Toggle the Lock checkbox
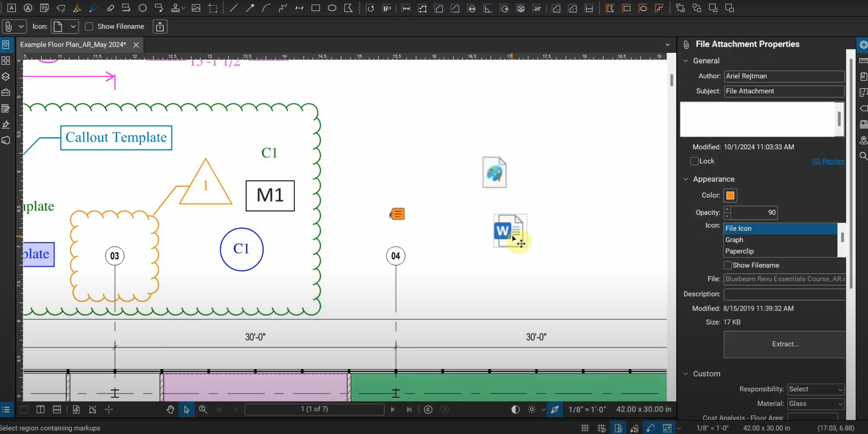 pyautogui.click(x=694, y=161)
